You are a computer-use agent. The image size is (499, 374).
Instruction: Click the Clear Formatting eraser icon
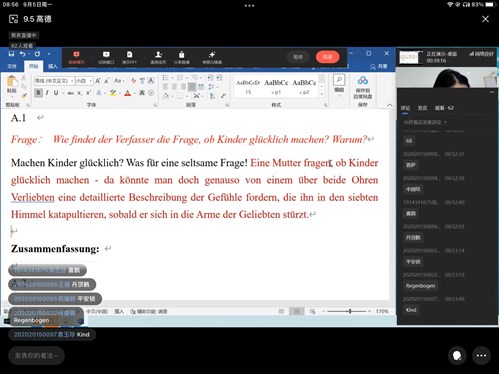pos(133,81)
